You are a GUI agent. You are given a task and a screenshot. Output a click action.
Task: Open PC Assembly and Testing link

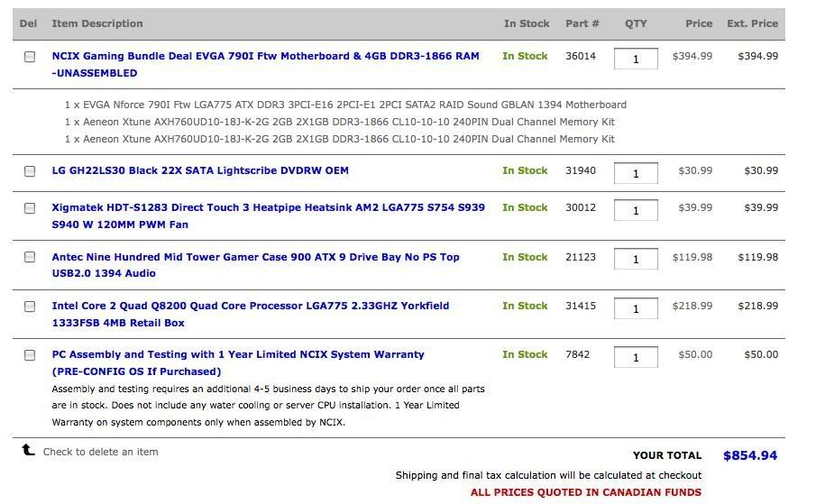tap(238, 354)
